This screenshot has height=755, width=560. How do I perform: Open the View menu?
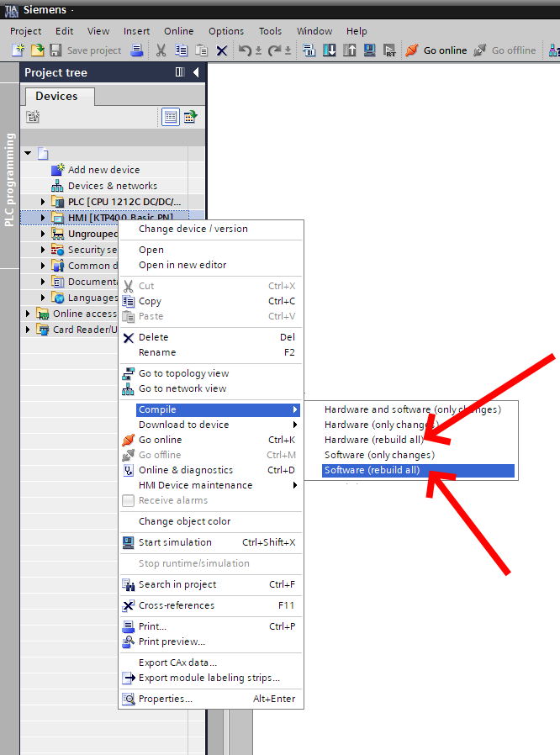click(x=98, y=31)
